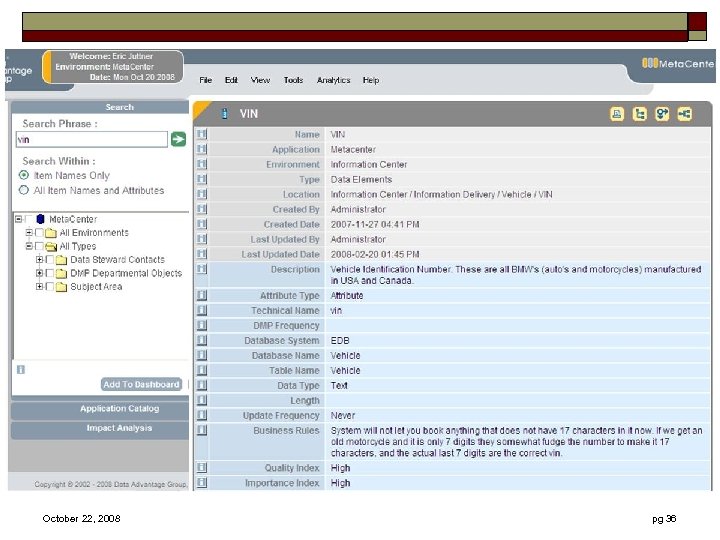The height and width of the screenshot is (540, 720).
Task: Click the Search Phrase input field
Action: tap(92, 139)
